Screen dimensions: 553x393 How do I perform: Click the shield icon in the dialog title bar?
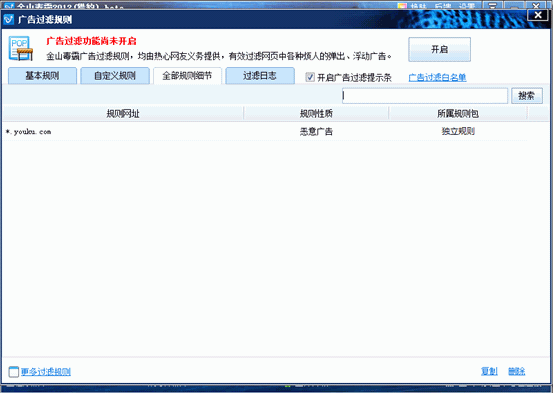(8, 19)
